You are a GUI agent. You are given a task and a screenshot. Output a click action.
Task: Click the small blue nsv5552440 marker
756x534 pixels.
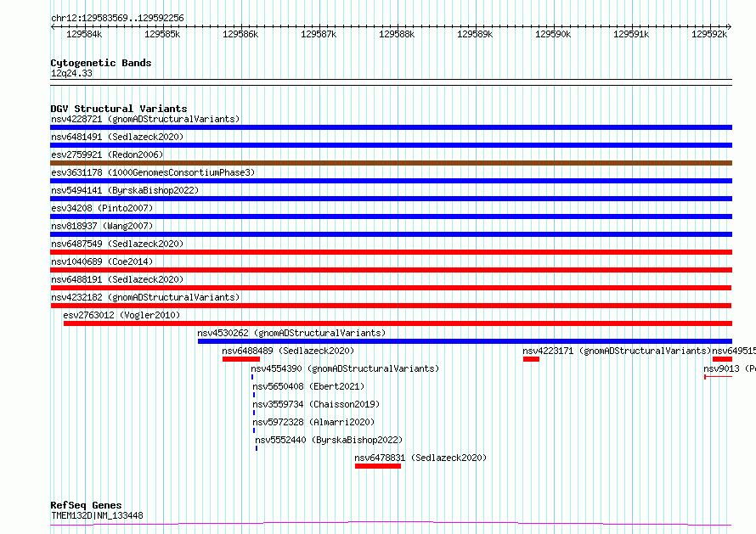[x=257, y=448]
